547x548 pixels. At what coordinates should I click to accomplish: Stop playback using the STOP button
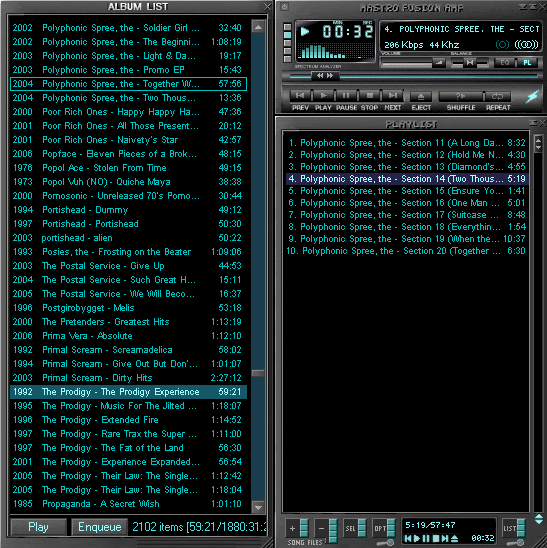[369, 95]
